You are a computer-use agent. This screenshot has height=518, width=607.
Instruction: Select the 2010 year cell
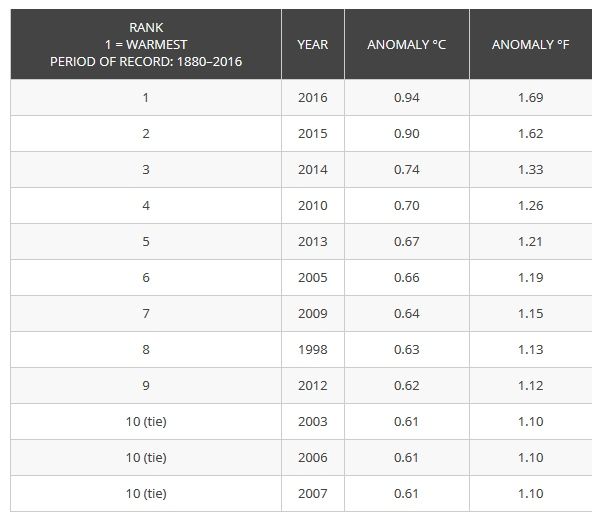[x=313, y=206]
